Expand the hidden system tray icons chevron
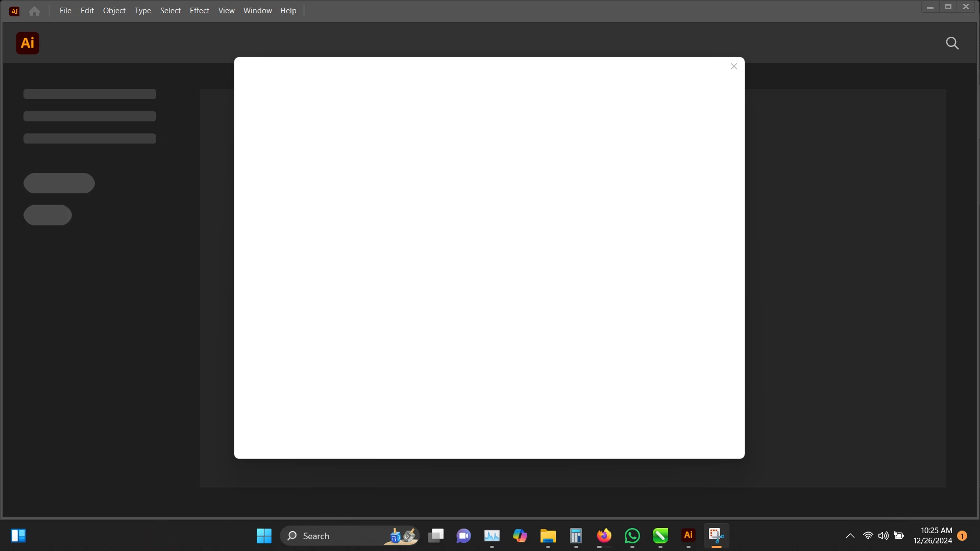 [x=850, y=536]
